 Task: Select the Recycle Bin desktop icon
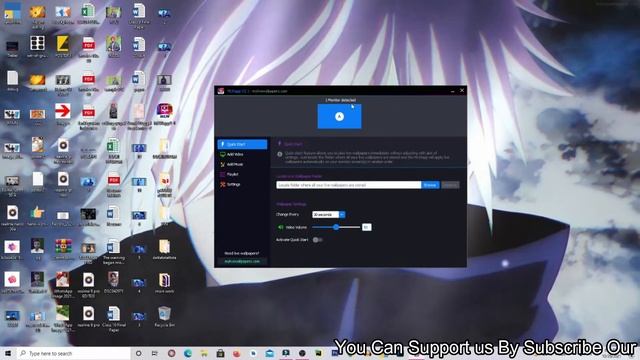(164, 317)
